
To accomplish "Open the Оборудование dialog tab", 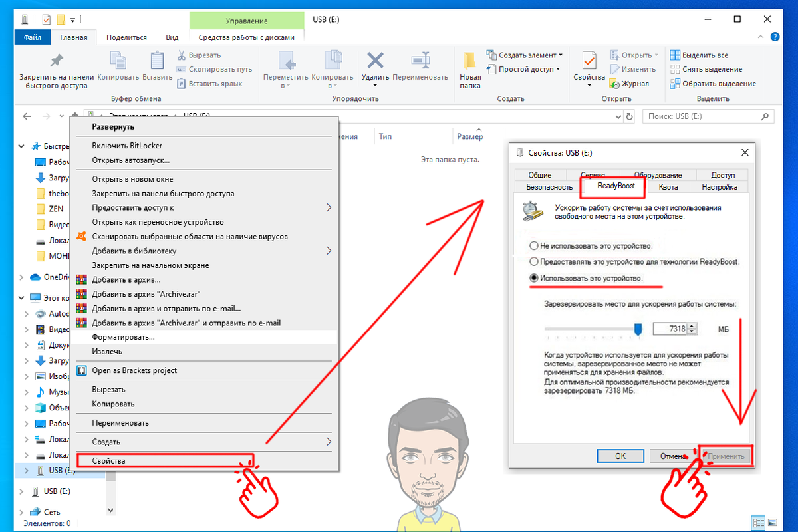I will [x=658, y=175].
